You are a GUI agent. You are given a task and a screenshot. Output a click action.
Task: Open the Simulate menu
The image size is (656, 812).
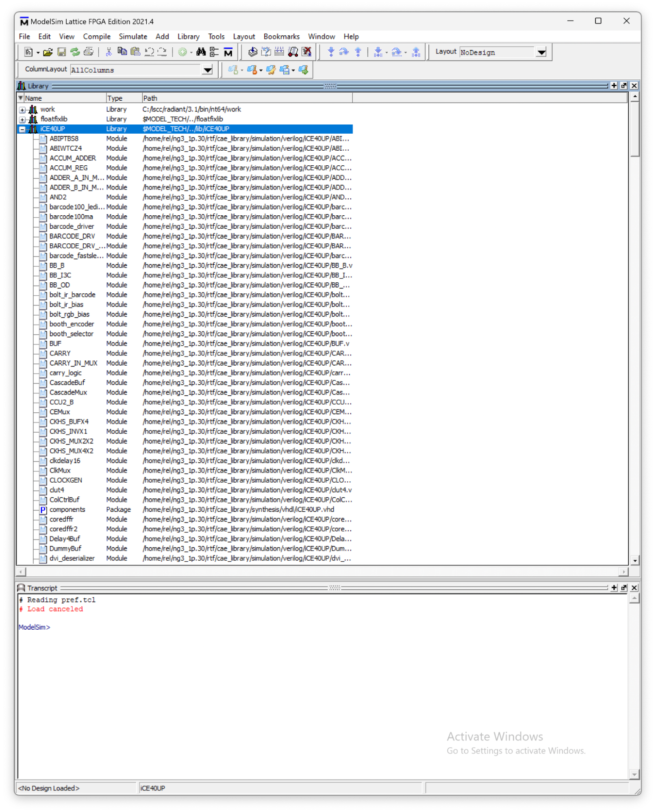coord(133,37)
